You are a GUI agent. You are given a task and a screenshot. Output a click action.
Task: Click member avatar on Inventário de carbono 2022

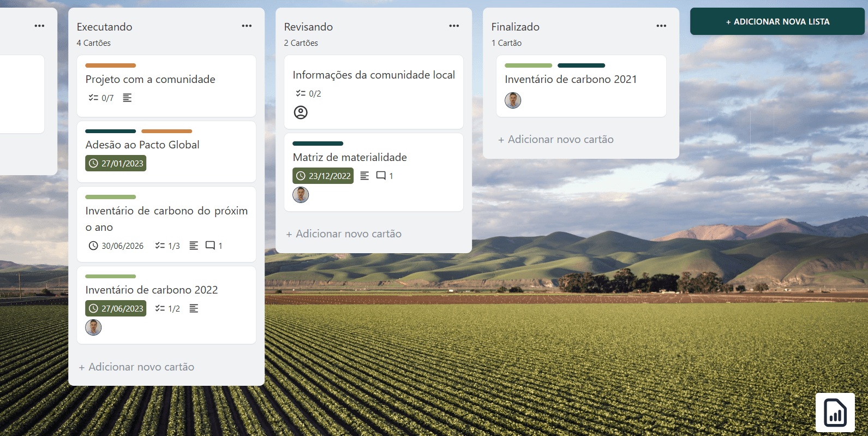coord(93,327)
